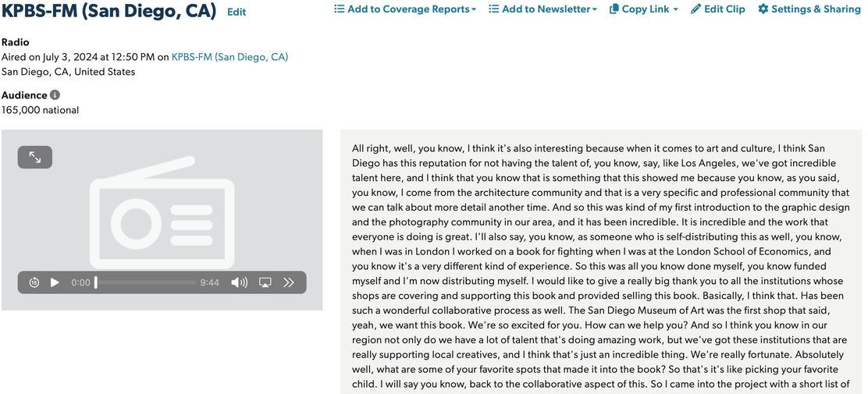Click the Copy Link clipboard icon
The width and height of the screenshot is (868, 394).
(x=614, y=9)
